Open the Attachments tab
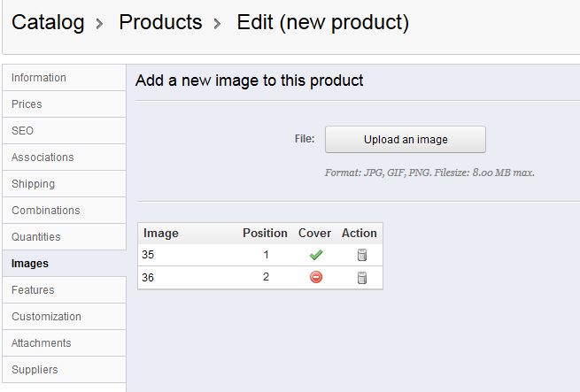Screen dimensions: 580x392 point(42,343)
